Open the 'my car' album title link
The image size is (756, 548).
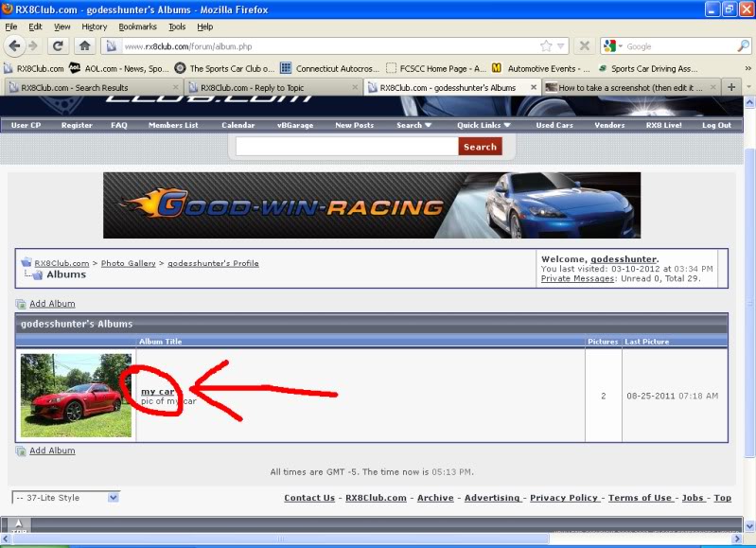(x=158, y=391)
